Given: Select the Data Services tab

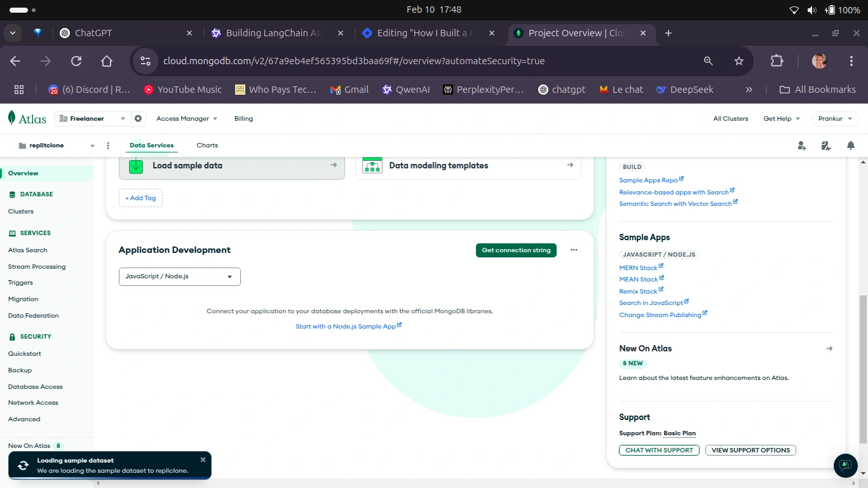Looking at the screenshot, I should [151, 145].
